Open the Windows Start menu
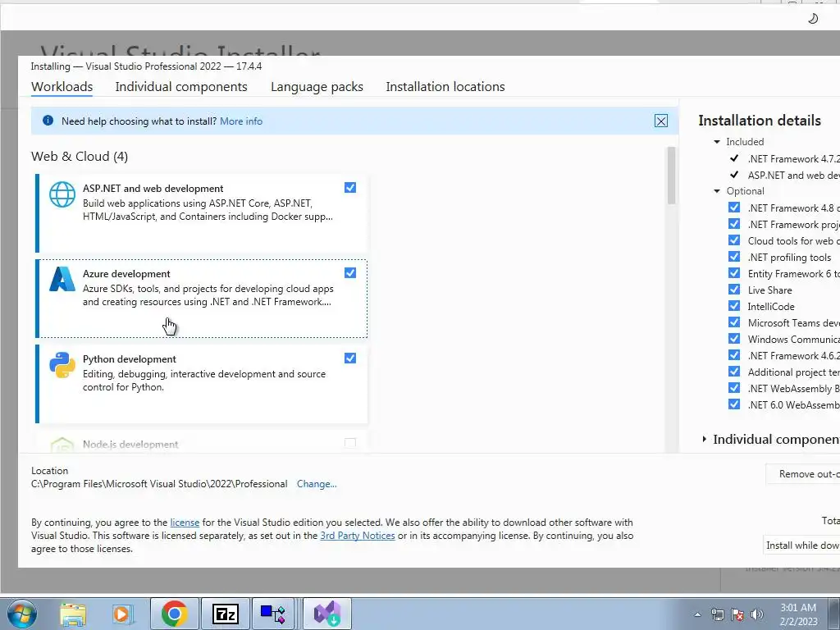 [21, 614]
